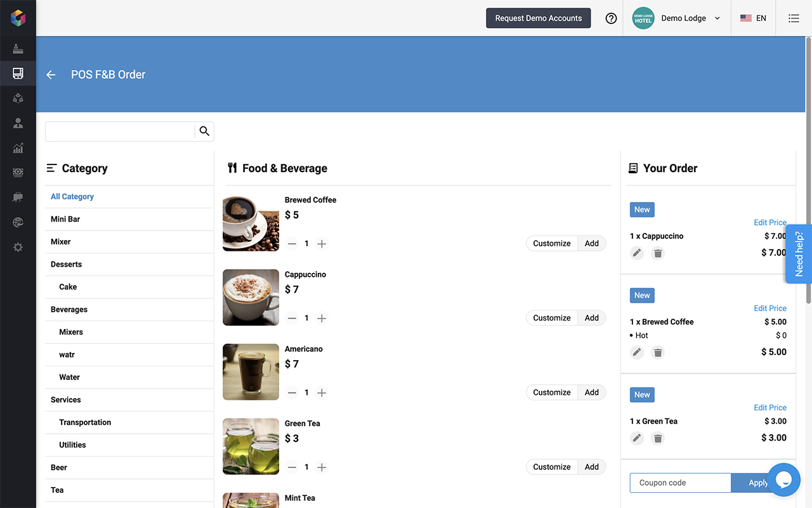Go back using the arrow icon
Viewport: 812px width, 508px height.
[51, 75]
